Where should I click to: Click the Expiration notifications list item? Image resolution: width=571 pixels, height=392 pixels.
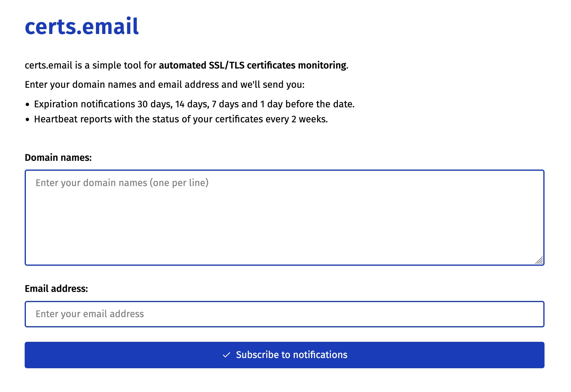[x=194, y=104]
